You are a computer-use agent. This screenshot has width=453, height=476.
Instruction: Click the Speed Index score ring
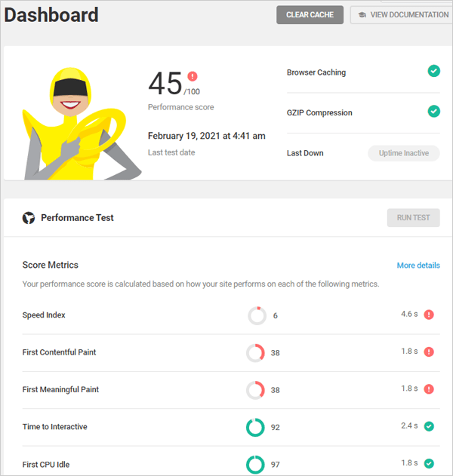coord(257,316)
